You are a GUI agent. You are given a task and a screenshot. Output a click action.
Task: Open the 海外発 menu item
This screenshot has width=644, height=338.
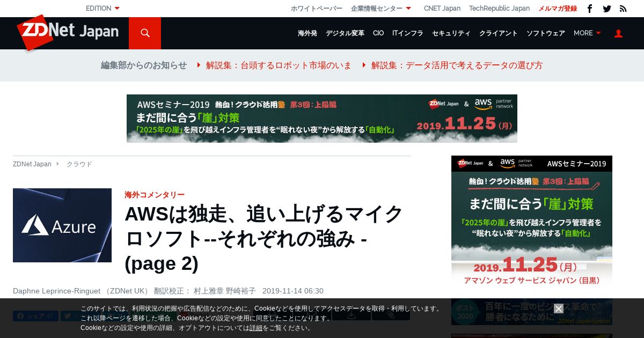tap(308, 33)
